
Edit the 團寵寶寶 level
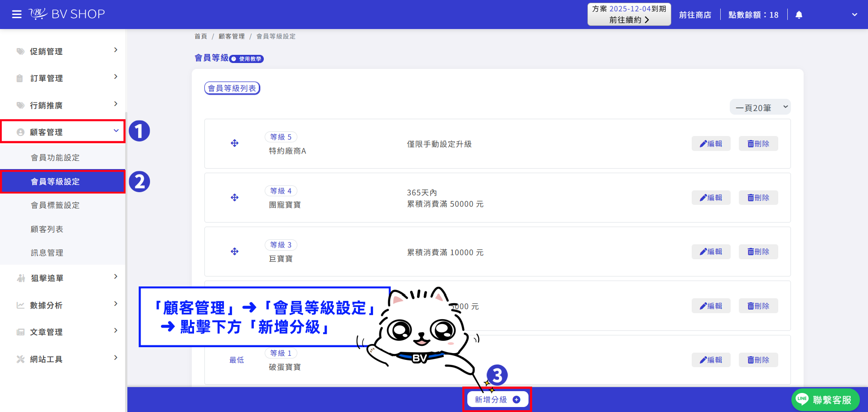point(711,198)
